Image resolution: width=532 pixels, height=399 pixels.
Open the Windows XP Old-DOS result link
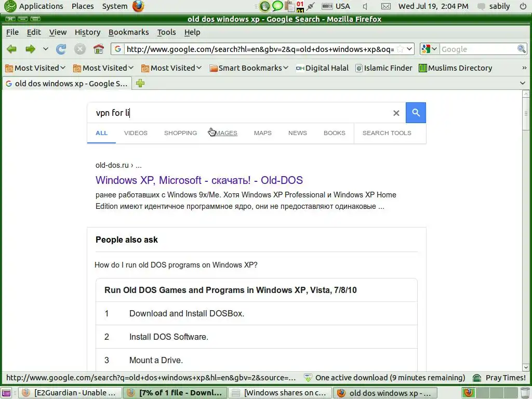pyautogui.click(x=199, y=180)
